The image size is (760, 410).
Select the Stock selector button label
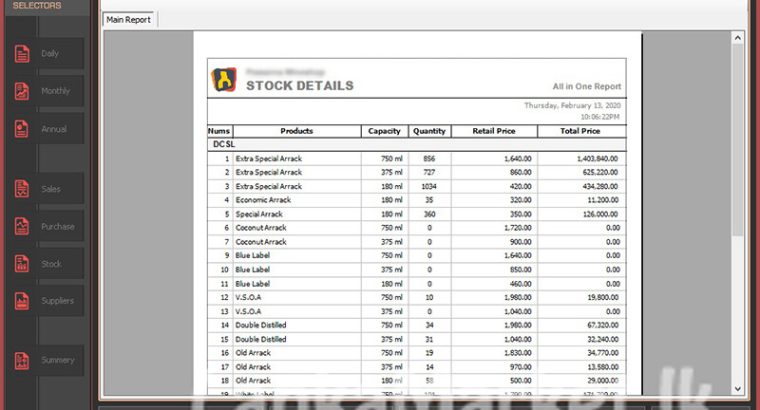(51, 264)
